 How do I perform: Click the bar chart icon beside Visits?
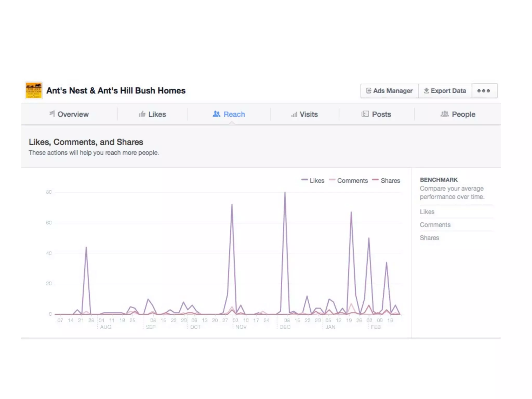[x=294, y=115]
